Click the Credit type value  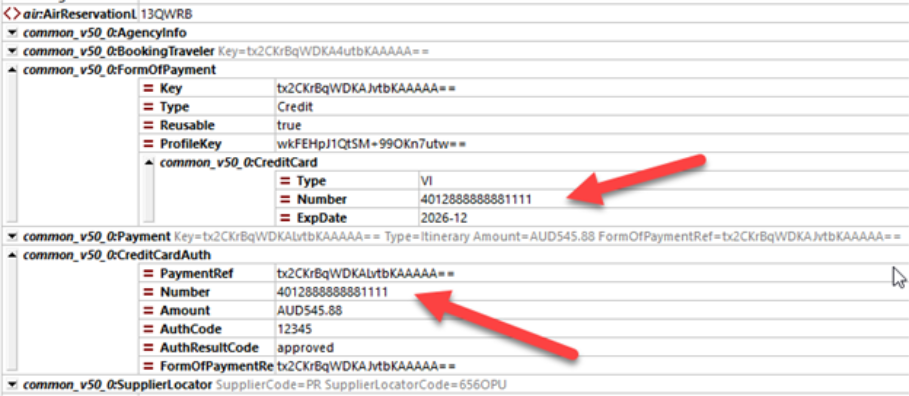295,107
